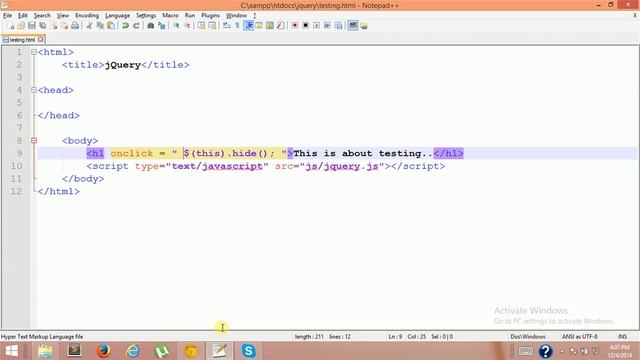Toggle synchronized horizontal scrolling
The height and width of the screenshot is (360, 640).
212,26
